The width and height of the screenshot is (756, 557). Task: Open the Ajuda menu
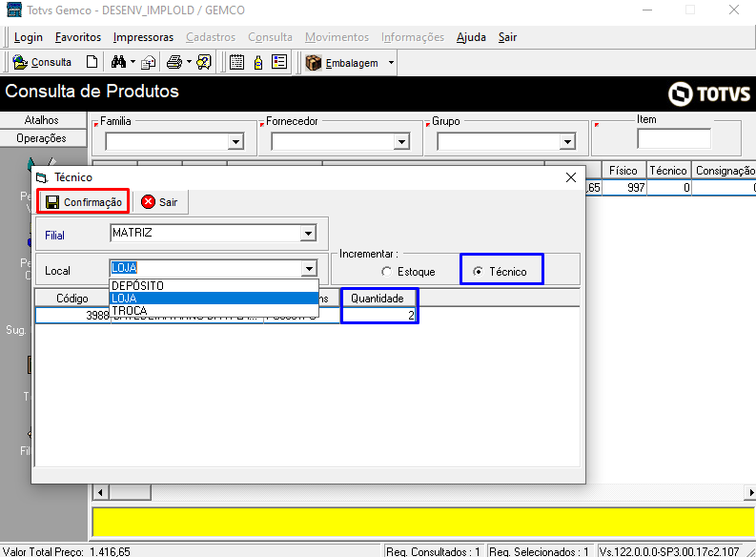pos(471,37)
